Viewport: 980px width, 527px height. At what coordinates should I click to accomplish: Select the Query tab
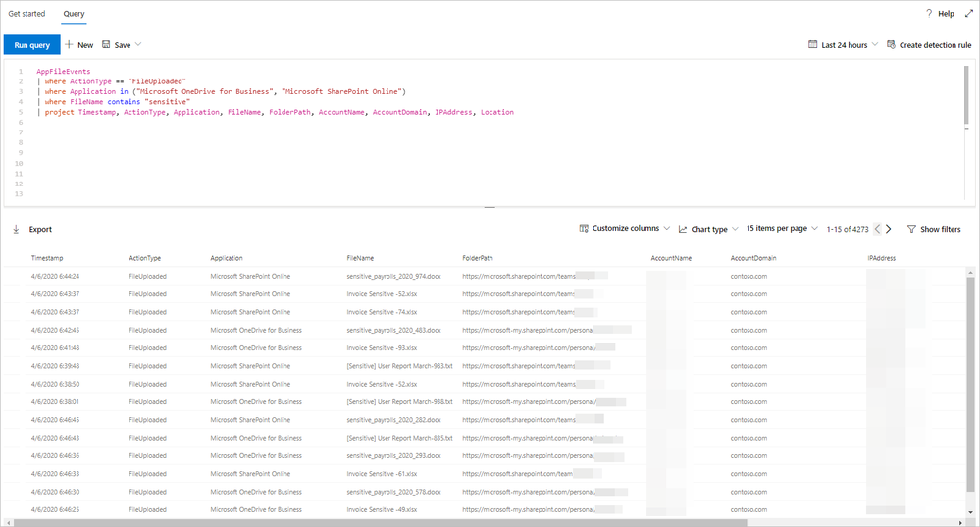(74, 13)
